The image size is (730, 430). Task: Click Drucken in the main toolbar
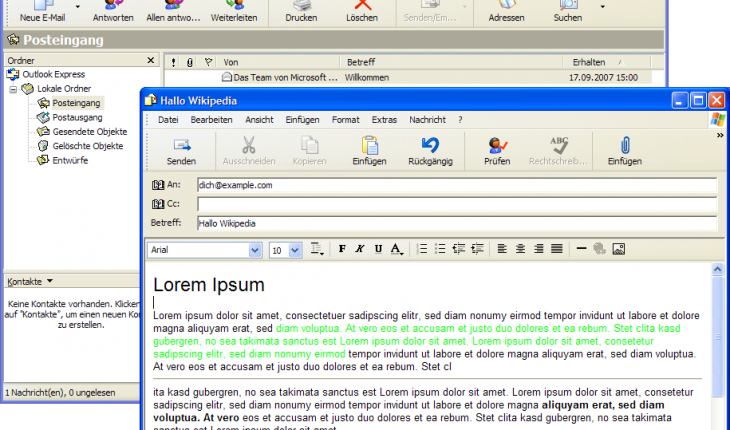click(301, 12)
